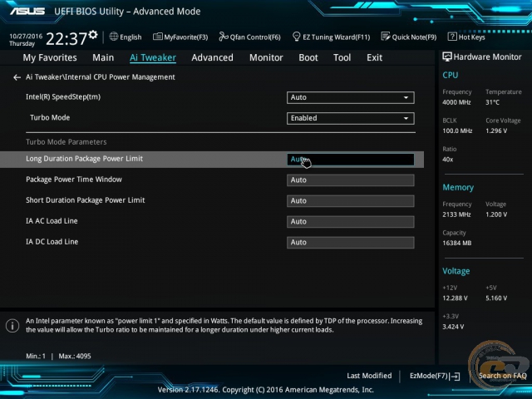Image resolution: width=532 pixels, height=399 pixels.
Task: Go to the Exit tab
Action: (375, 57)
